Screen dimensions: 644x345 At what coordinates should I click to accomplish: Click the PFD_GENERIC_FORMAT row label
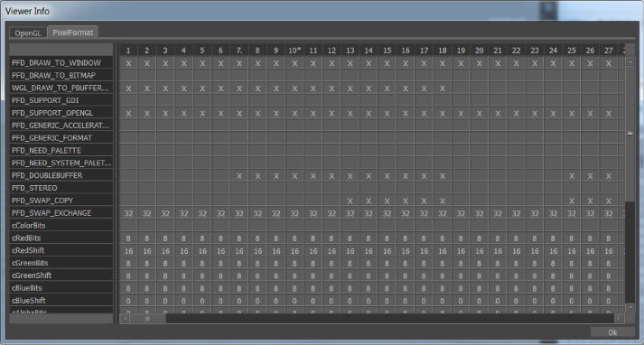tap(61, 138)
